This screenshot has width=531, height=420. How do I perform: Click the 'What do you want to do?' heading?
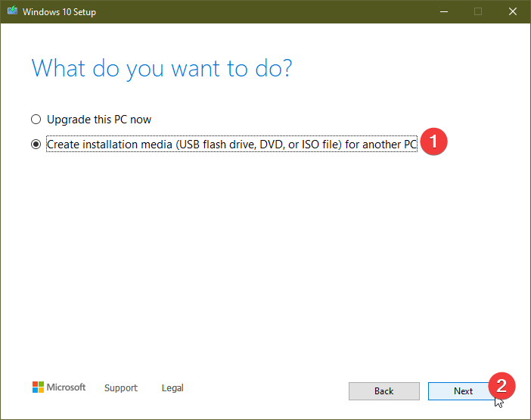(x=162, y=69)
